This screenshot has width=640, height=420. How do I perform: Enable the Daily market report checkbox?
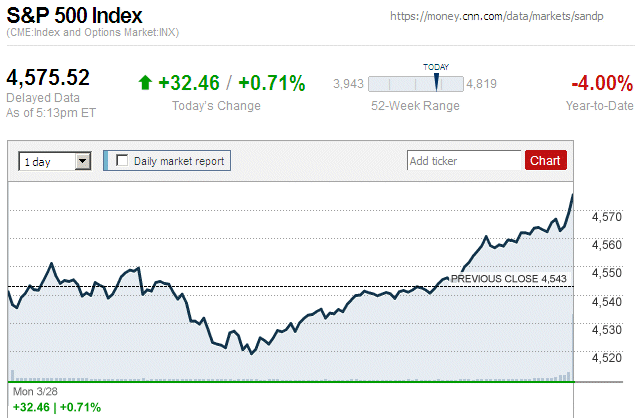(123, 160)
